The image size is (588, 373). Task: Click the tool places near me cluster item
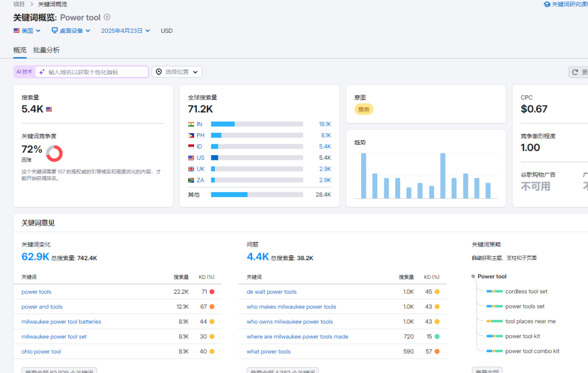click(x=530, y=321)
